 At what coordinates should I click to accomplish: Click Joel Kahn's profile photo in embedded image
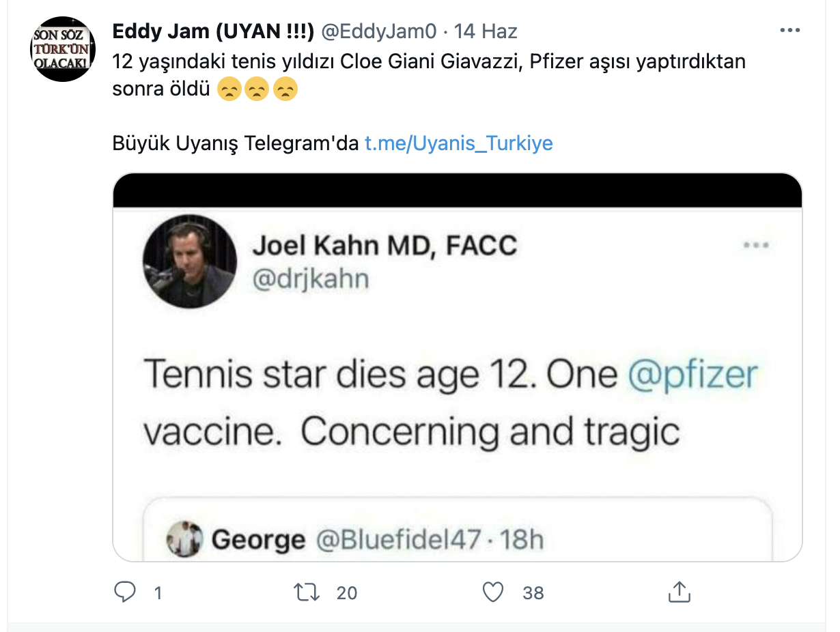(189, 262)
